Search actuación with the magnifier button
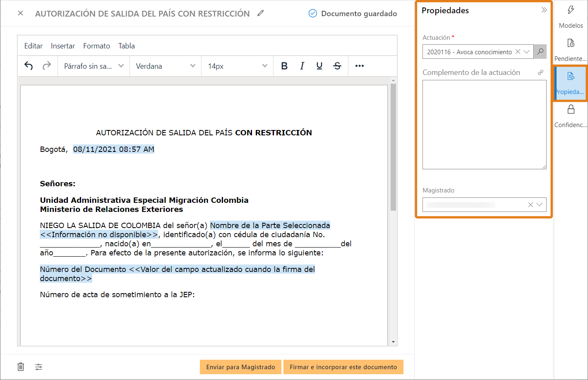This screenshot has height=380, width=588. click(540, 52)
